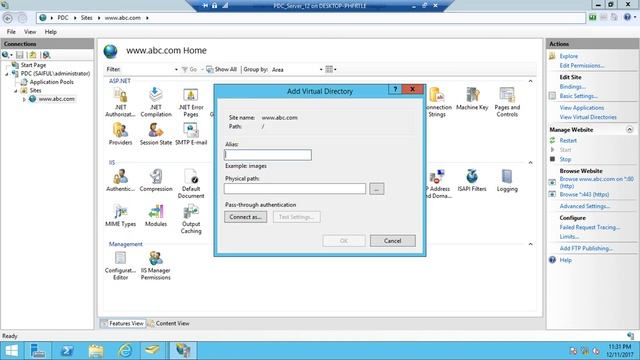Open the Help menu
Image resolution: width=640 pixels, height=360 pixels.
coord(51,32)
